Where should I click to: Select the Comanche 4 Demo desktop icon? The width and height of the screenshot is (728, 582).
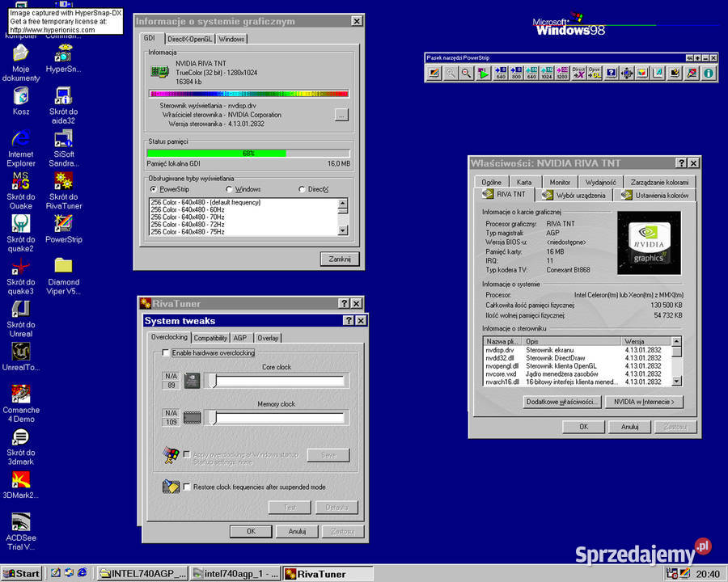[21, 404]
